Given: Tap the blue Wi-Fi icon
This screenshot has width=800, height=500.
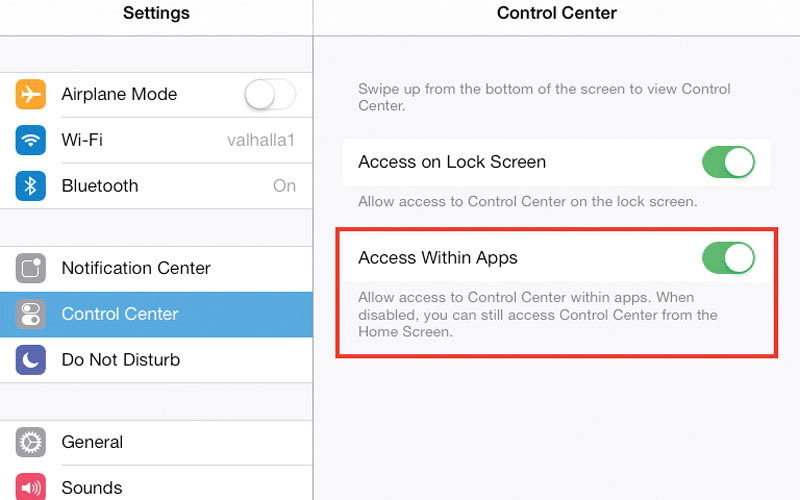Looking at the screenshot, I should point(31,140).
